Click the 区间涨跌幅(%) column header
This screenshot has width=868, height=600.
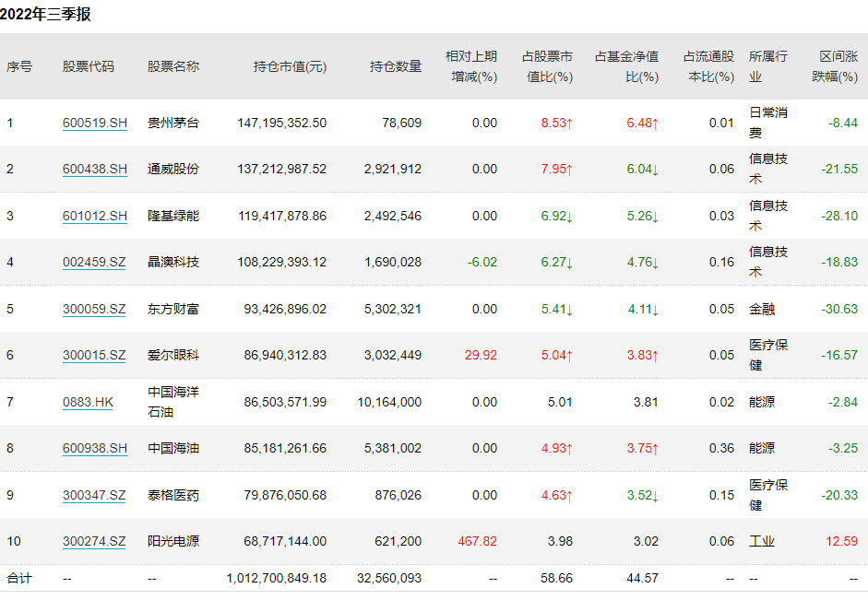point(833,66)
